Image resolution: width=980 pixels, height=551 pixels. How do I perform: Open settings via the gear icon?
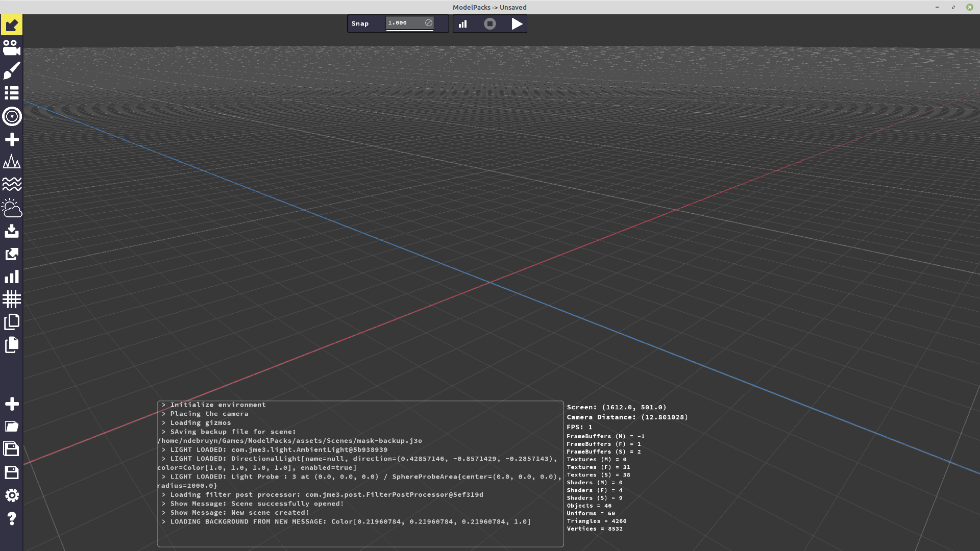[x=11, y=495]
